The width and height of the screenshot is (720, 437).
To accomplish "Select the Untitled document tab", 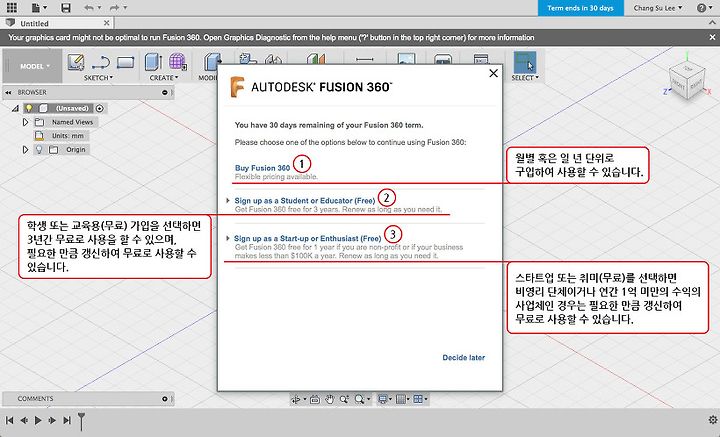I will (34, 23).
